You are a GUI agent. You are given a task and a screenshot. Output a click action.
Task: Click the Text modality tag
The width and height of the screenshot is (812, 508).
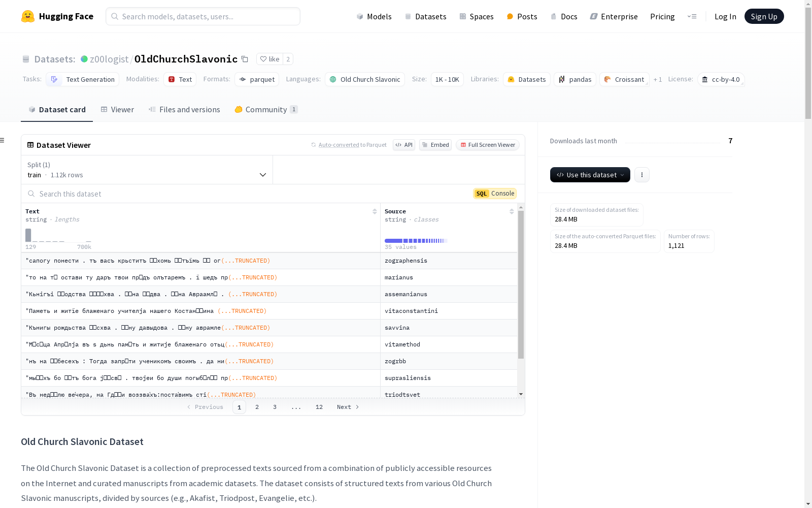(180, 79)
